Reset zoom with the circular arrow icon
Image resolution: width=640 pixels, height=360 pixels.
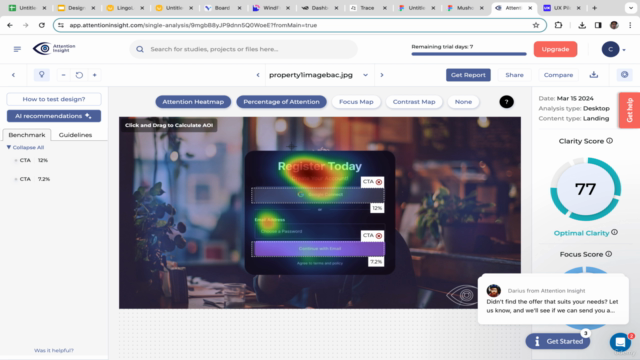79,75
